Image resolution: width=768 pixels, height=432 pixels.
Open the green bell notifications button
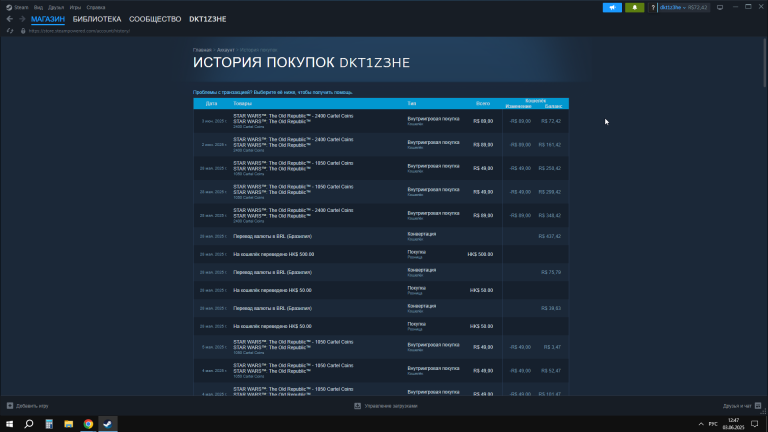click(634, 7)
